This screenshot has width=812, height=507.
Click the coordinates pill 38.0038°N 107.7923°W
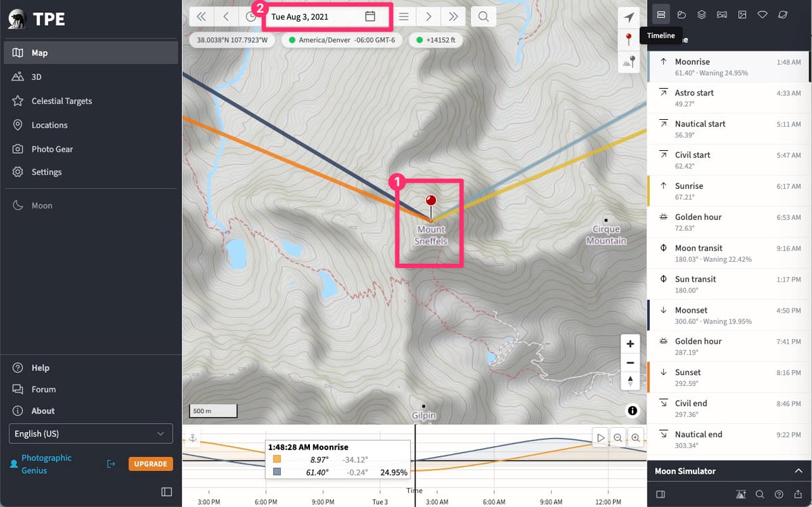(x=232, y=40)
